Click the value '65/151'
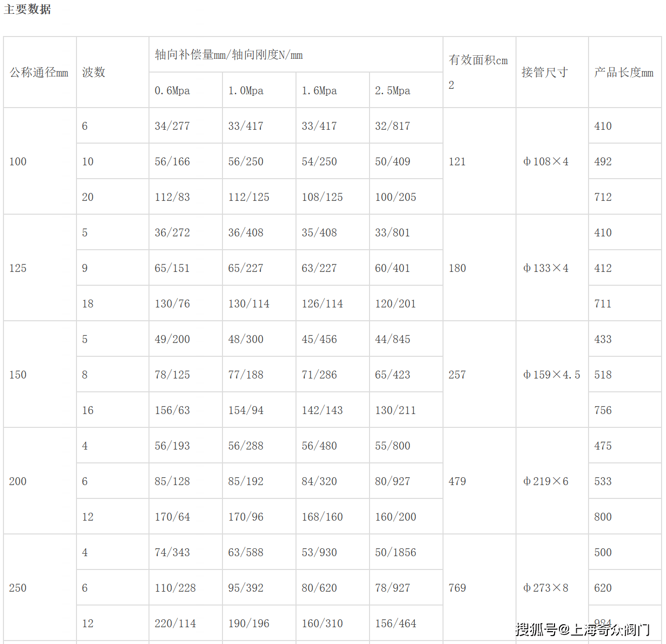The width and height of the screenshot is (666, 644). [x=172, y=268]
